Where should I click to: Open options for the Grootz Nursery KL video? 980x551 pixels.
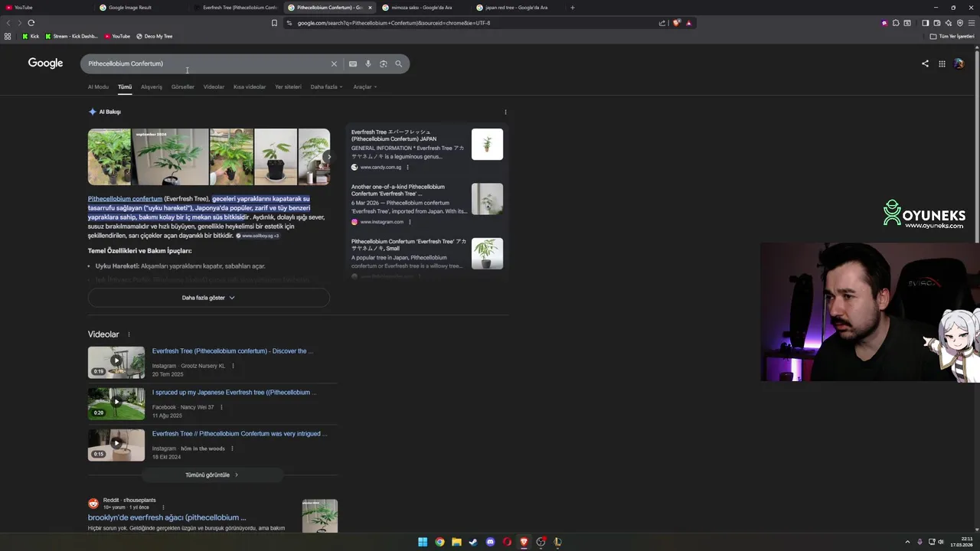(233, 366)
